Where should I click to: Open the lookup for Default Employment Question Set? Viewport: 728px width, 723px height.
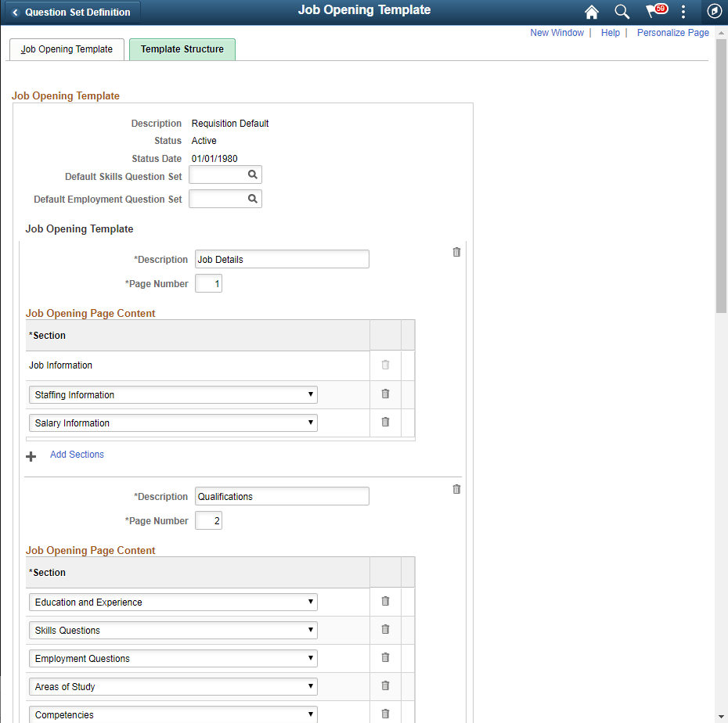tap(254, 199)
